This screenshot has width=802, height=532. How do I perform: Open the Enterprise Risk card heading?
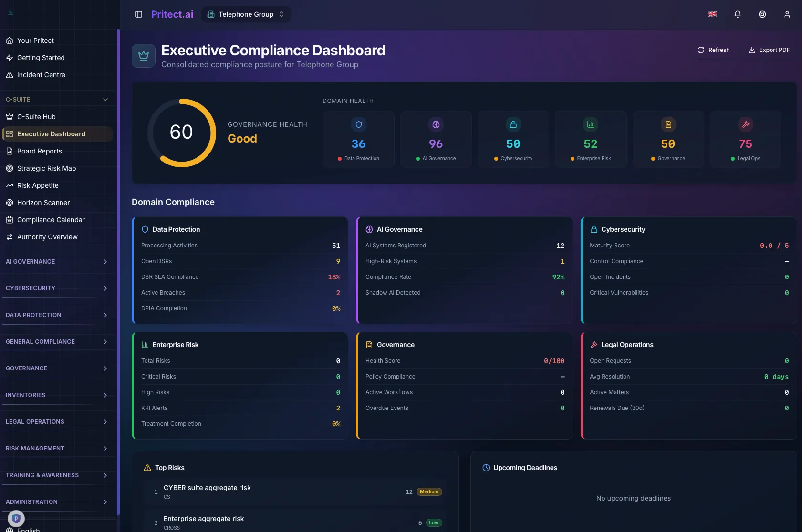click(176, 345)
